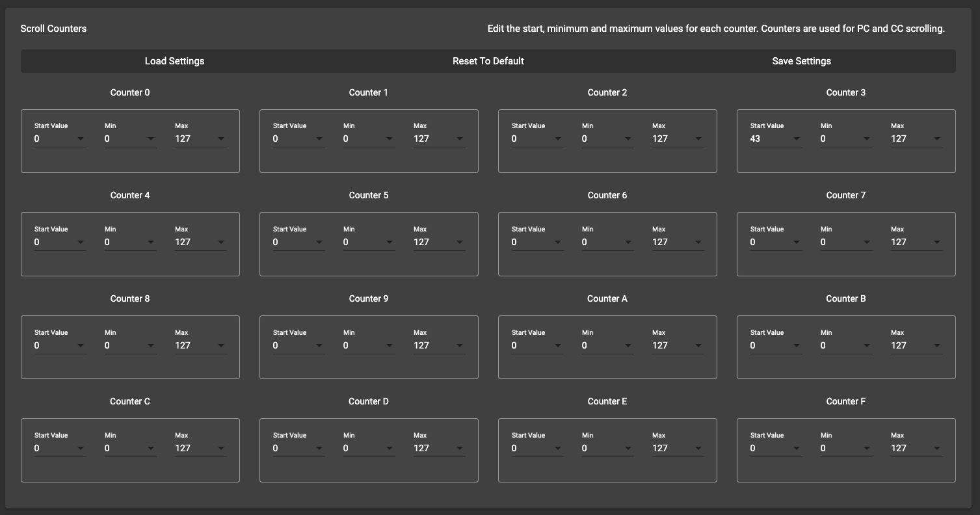Select Counter 7 Max dropdown
Viewport: 980px width, 515px height.
pyautogui.click(x=916, y=243)
